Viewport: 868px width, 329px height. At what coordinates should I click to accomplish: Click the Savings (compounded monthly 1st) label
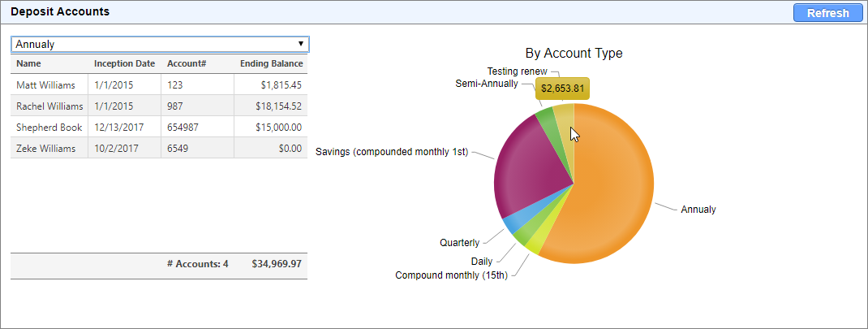[x=391, y=152]
